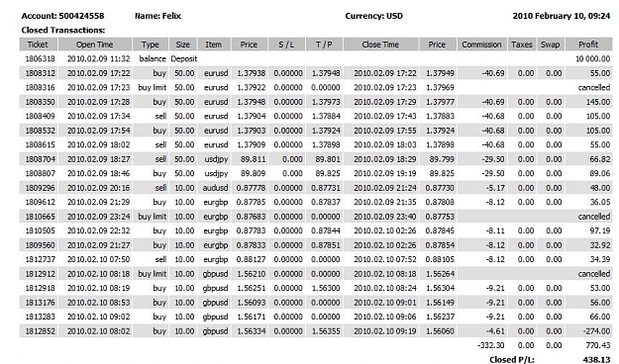Click the S / L column header
619x364 pixels.
pos(286,45)
